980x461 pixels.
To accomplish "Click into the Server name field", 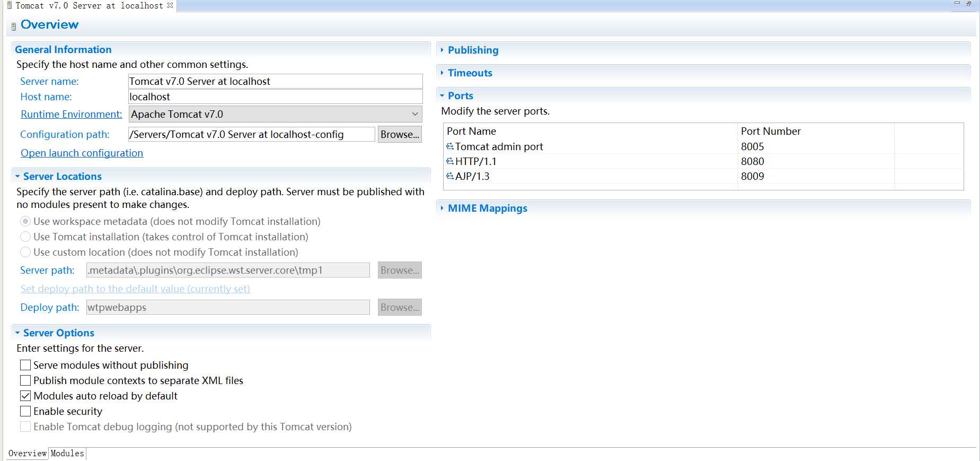I will pos(276,81).
